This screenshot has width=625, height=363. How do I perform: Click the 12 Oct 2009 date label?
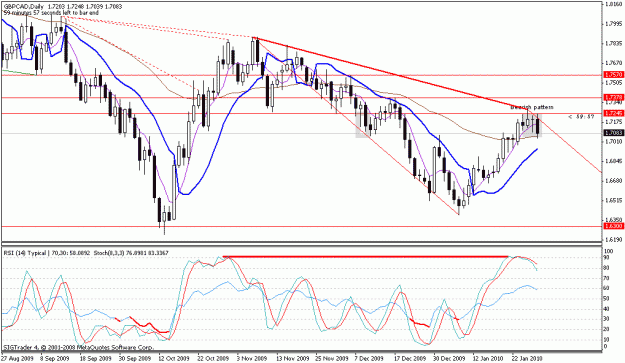(174, 358)
